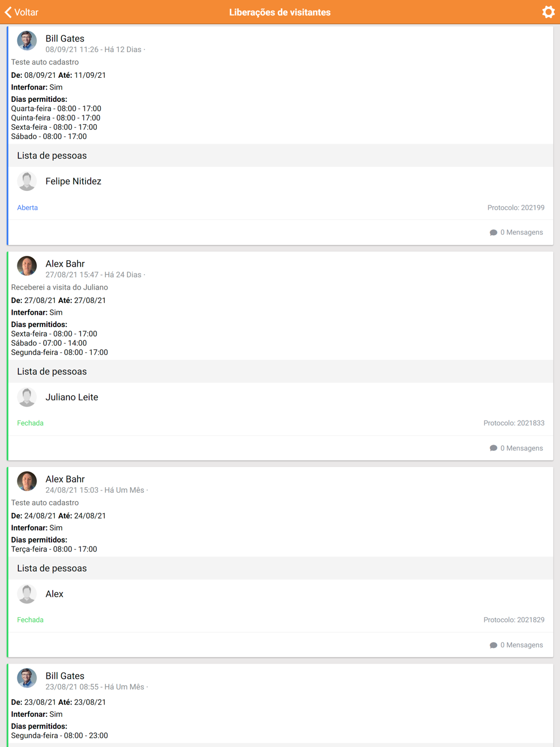
Task: Tap Bill Gates avatar dated 23/08/21
Action: (x=27, y=678)
